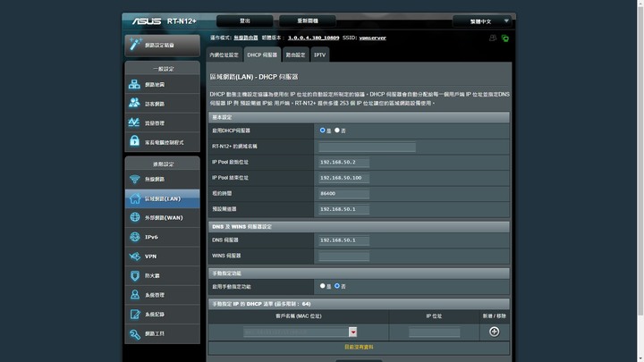The image size is (644, 362).
Task: Switch to the 路由設定 route tab
Action: 295,55
